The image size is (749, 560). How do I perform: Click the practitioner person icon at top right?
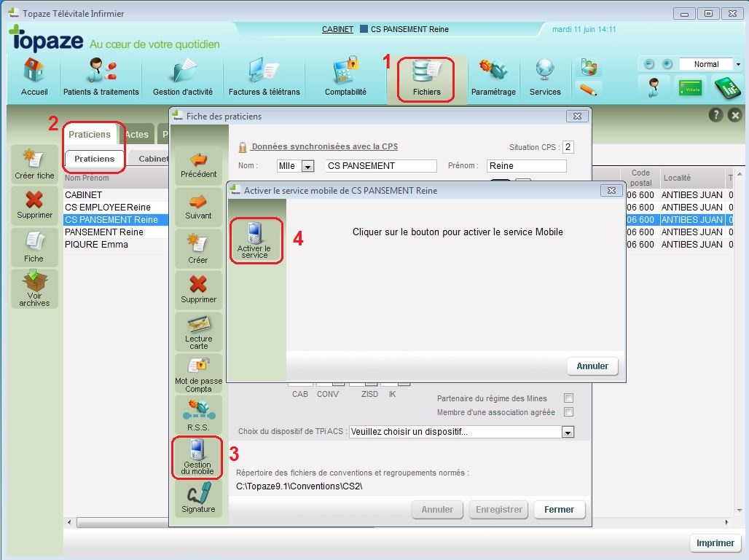[653, 88]
